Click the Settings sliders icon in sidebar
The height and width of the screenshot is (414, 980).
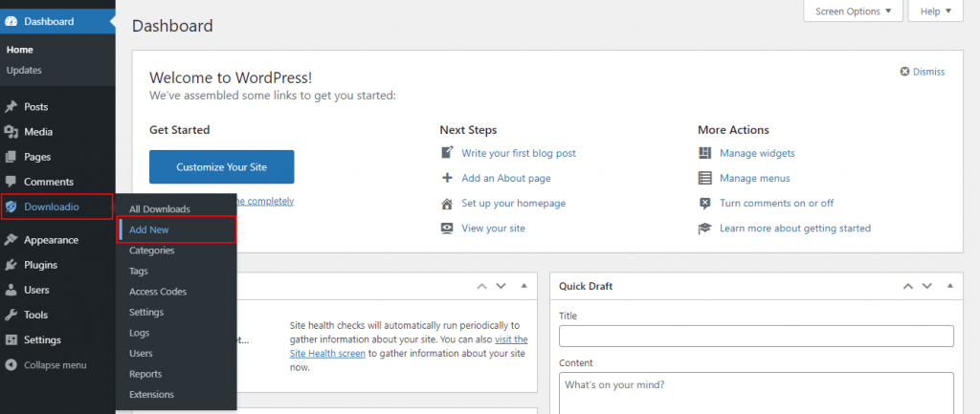click(11, 339)
